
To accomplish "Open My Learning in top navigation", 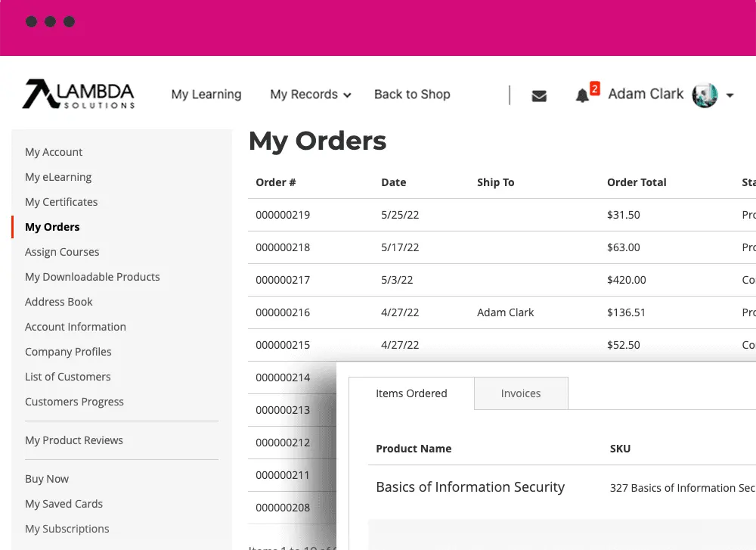I will [x=206, y=95].
